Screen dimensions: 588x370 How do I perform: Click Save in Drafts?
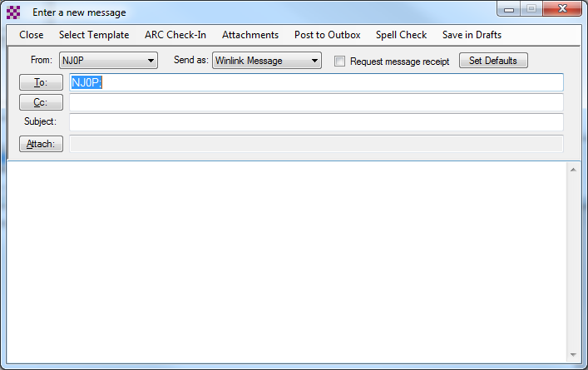[472, 35]
